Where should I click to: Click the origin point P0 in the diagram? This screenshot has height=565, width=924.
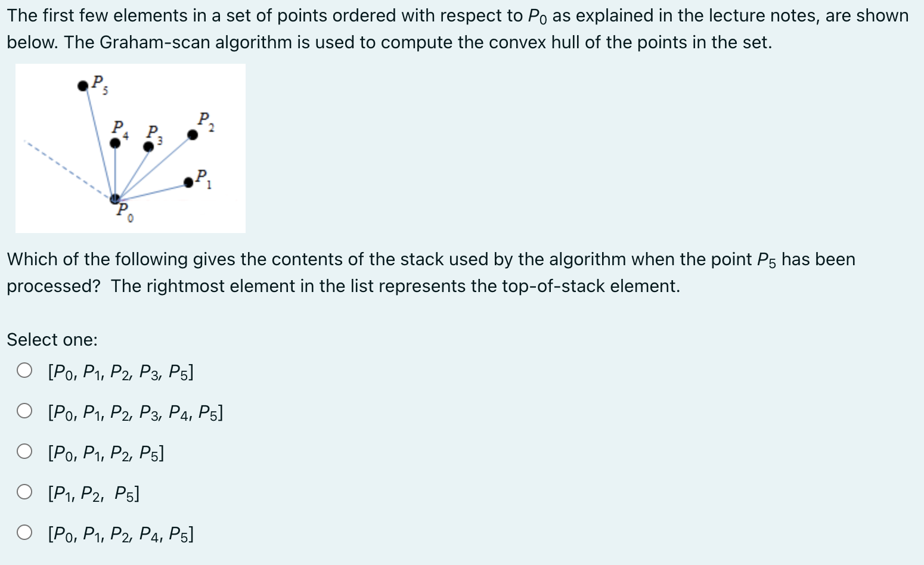(x=114, y=198)
